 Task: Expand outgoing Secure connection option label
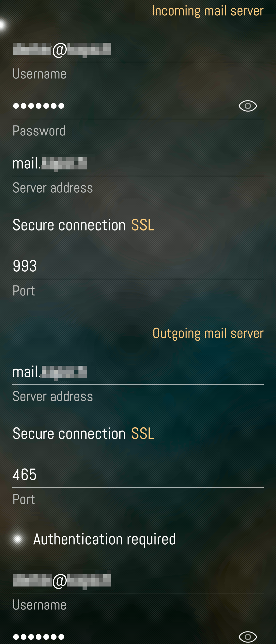tap(69, 433)
